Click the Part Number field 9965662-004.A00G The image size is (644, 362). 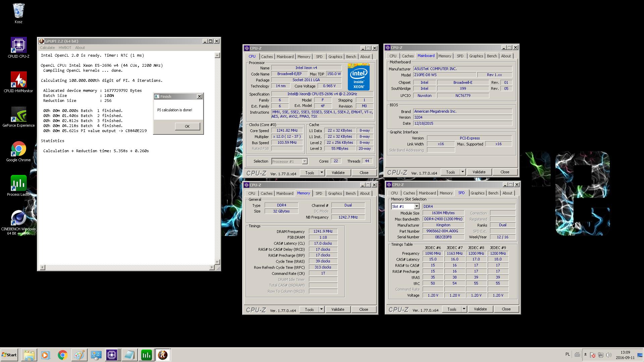click(443, 231)
